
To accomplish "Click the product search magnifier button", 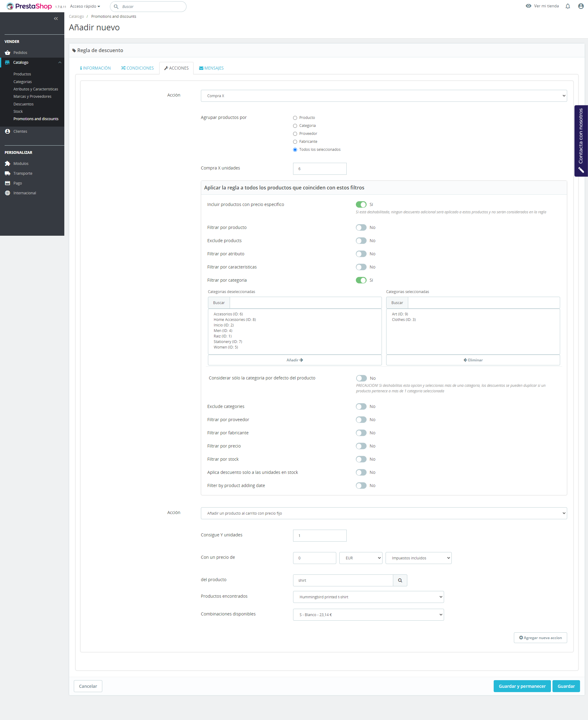I will coord(400,580).
